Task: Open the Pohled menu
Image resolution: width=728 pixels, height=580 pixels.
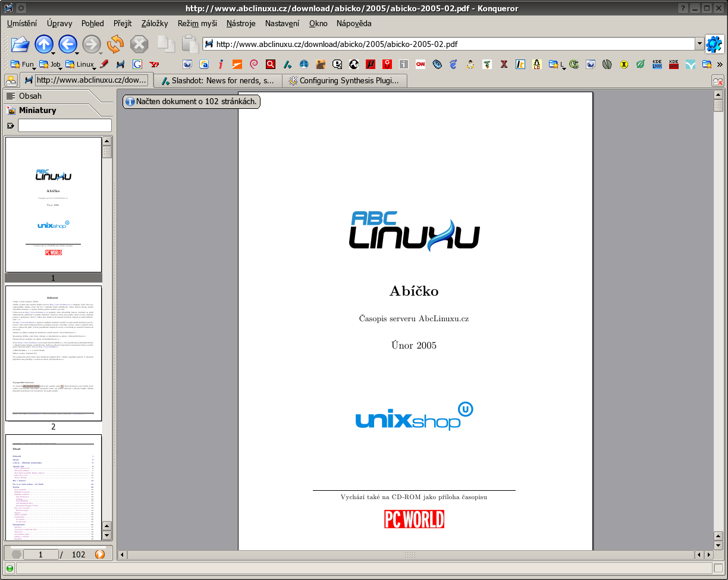Action: (93, 23)
